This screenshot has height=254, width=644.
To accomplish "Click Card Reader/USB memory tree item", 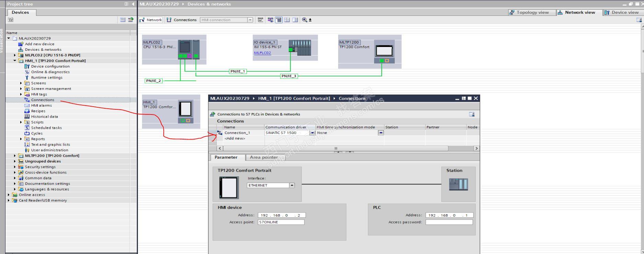I will (43, 201).
